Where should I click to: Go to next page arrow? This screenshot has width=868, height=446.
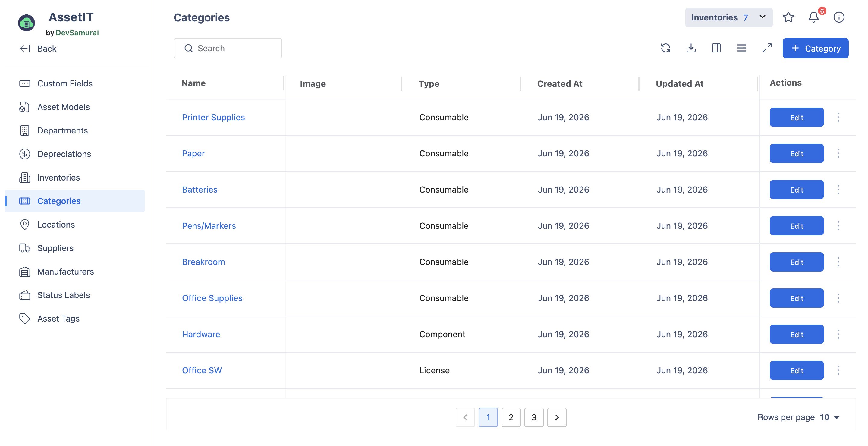pos(557,417)
